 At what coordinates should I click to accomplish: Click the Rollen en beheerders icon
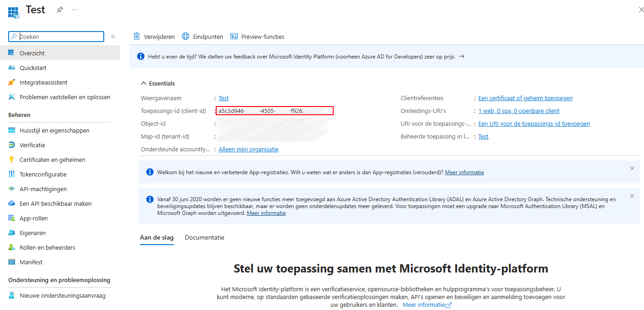12,247
